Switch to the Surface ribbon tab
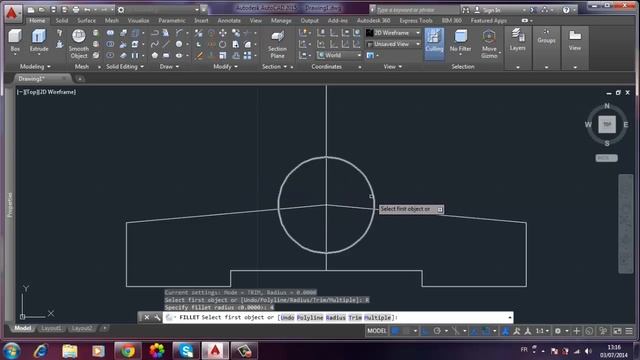 click(86, 20)
